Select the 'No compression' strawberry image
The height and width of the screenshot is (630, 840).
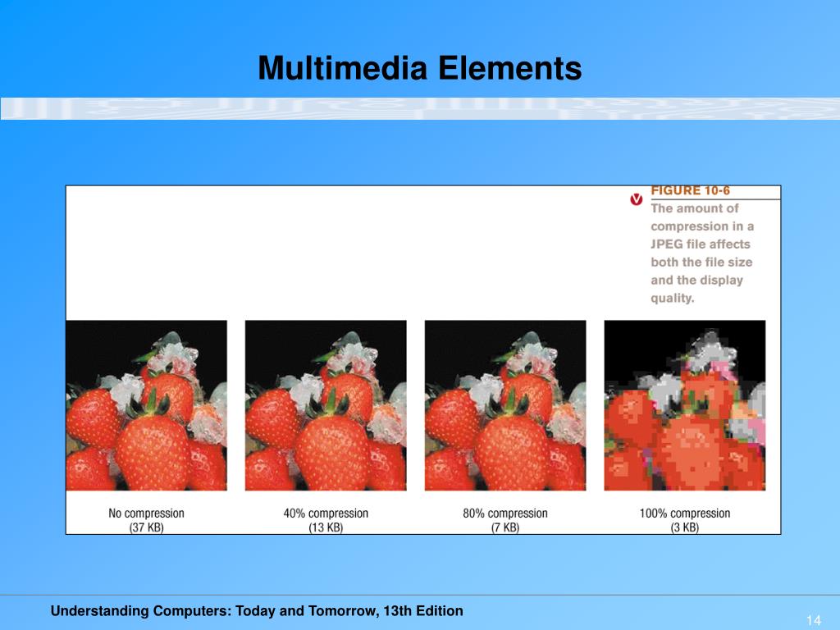click(x=146, y=405)
